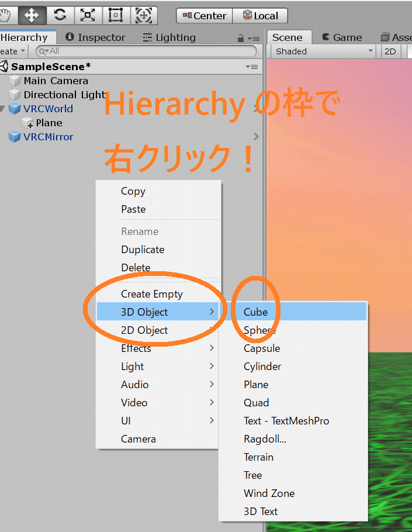This screenshot has width=412, height=532.
Task: Select the Scale tool
Action: click(88, 16)
